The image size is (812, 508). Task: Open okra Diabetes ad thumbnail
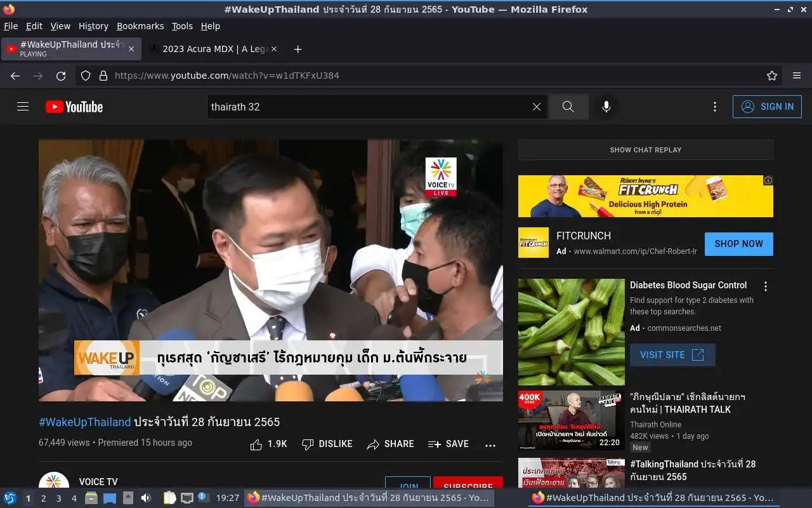point(572,332)
